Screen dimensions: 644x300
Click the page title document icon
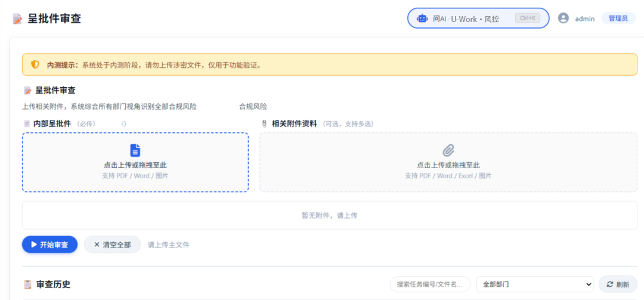[17, 18]
